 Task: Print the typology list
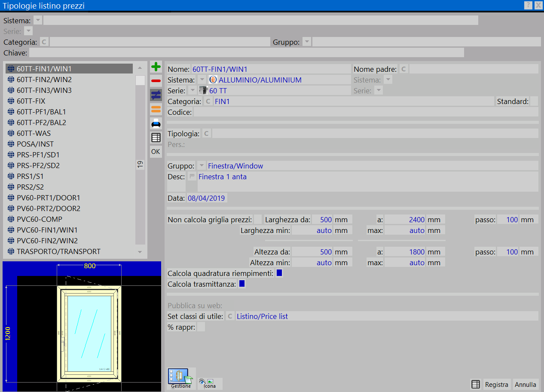coord(156,124)
